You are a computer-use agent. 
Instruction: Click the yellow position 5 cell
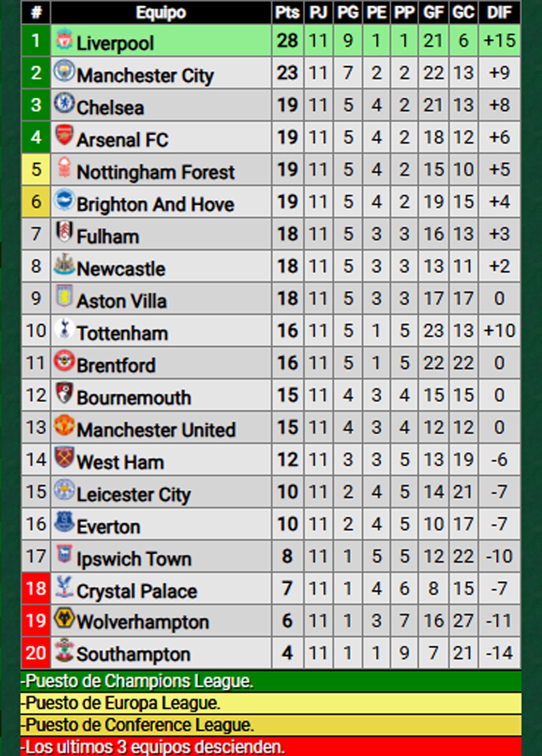point(36,170)
